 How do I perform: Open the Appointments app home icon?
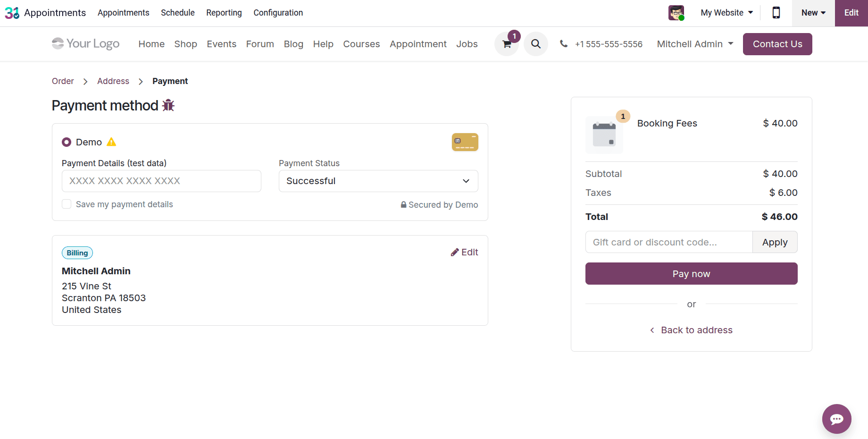(12, 13)
